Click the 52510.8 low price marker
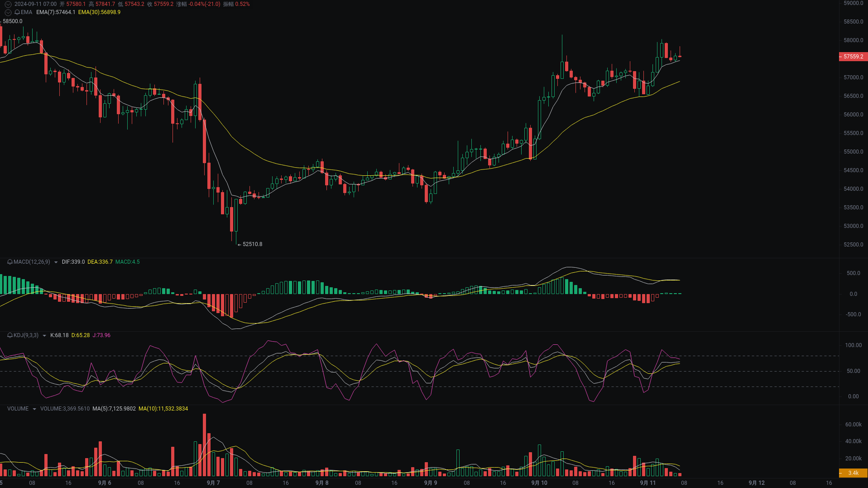The height and width of the screenshot is (488, 868). (x=252, y=244)
